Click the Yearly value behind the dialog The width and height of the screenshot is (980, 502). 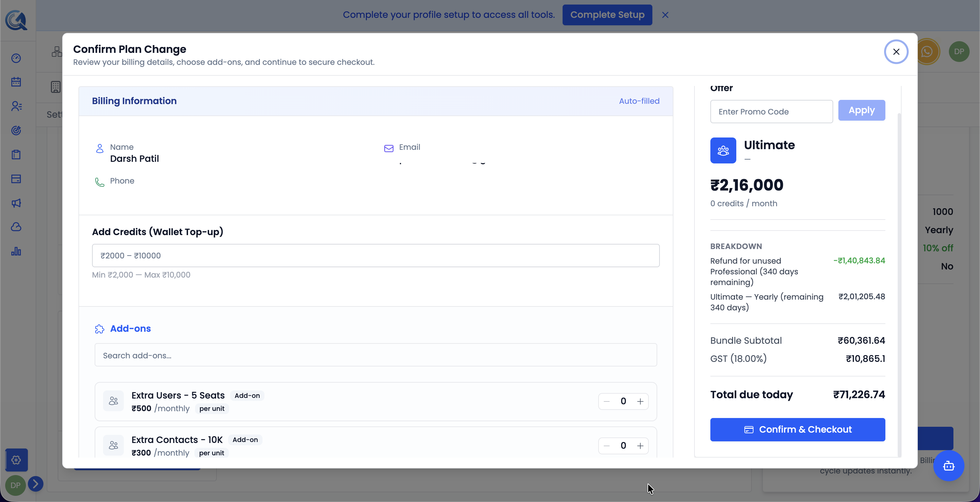tap(939, 230)
